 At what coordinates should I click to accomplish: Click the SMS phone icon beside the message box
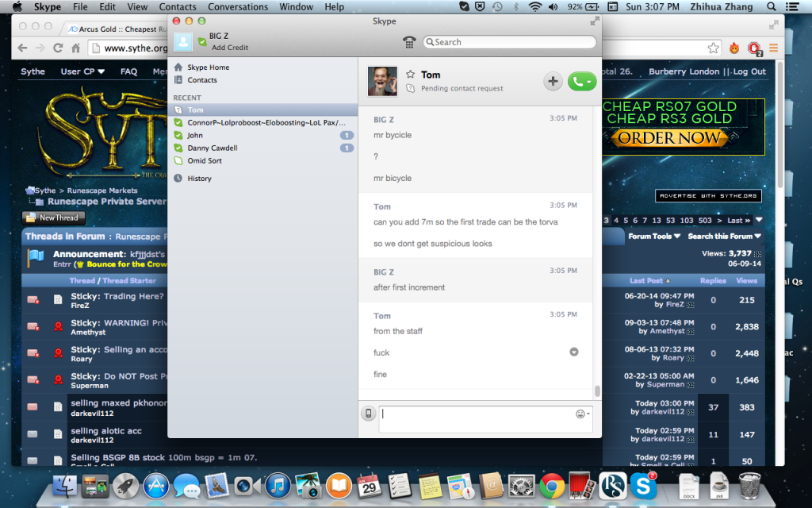coord(368,413)
